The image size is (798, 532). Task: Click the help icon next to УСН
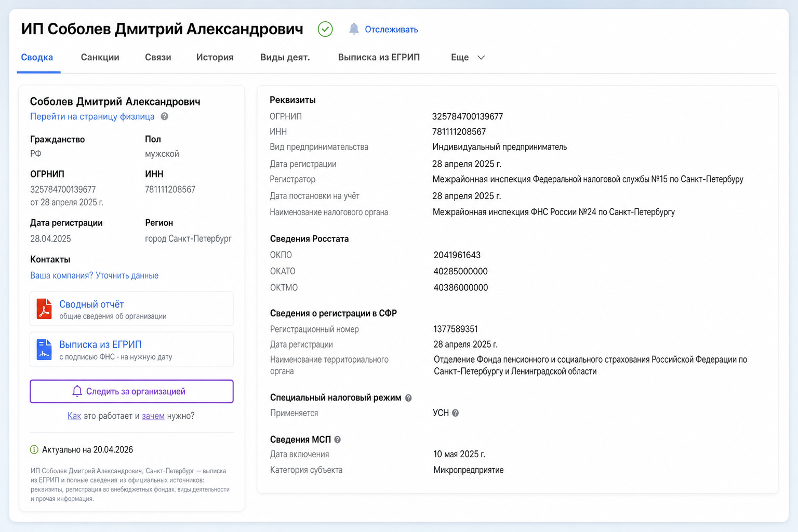pos(455,413)
